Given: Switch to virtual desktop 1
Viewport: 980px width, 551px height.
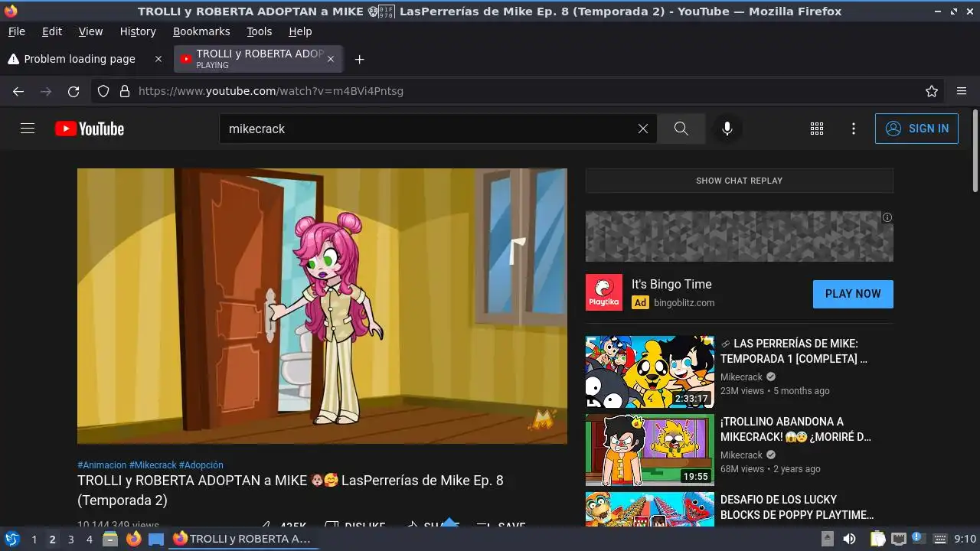Looking at the screenshot, I should point(34,539).
